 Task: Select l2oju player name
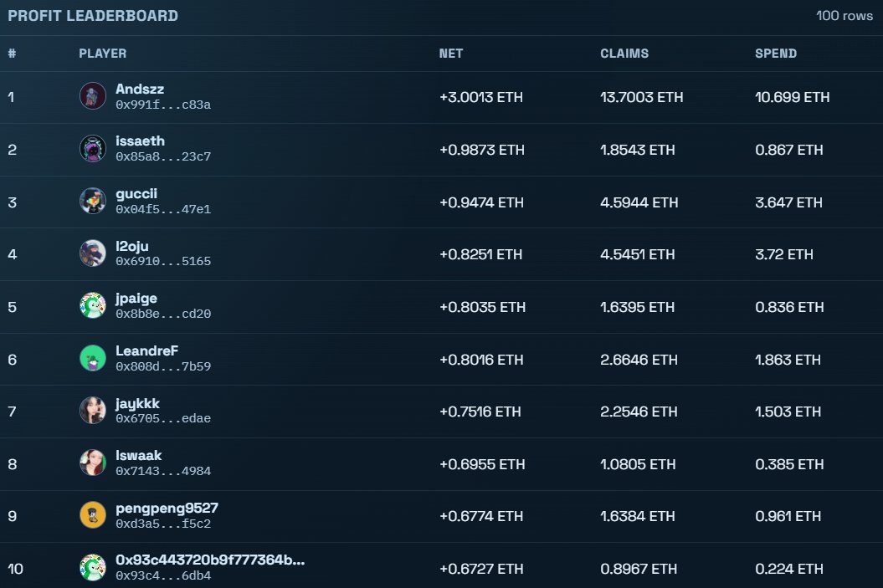point(131,246)
